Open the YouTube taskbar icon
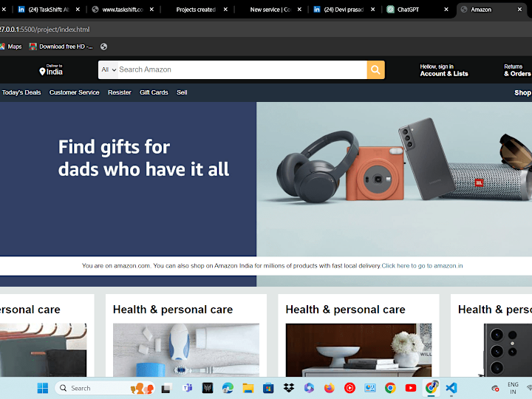The height and width of the screenshot is (399, 532). pos(411,388)
